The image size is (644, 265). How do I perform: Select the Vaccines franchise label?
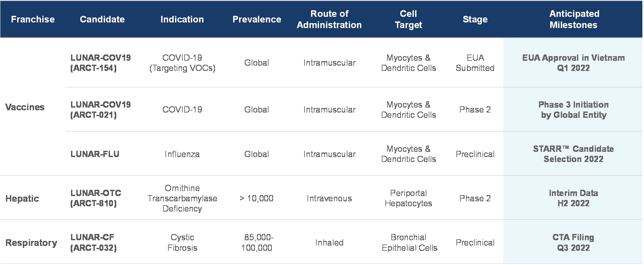coord(25,107)
